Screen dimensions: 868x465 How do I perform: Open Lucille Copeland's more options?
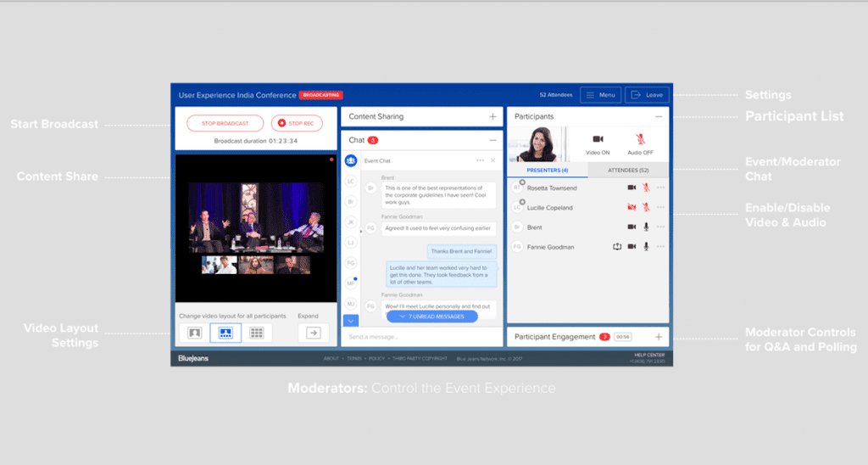pos(661,207)
